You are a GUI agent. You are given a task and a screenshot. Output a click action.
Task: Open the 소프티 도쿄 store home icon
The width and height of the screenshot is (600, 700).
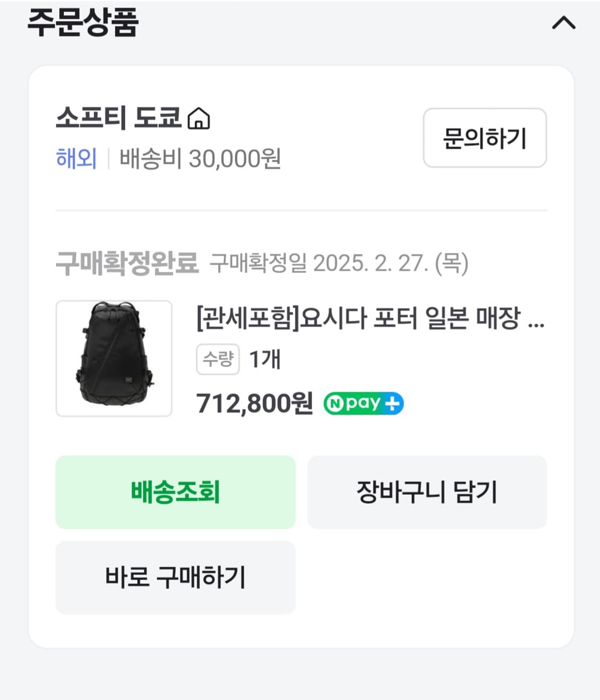pyautogui.click(x=199, y=118)
